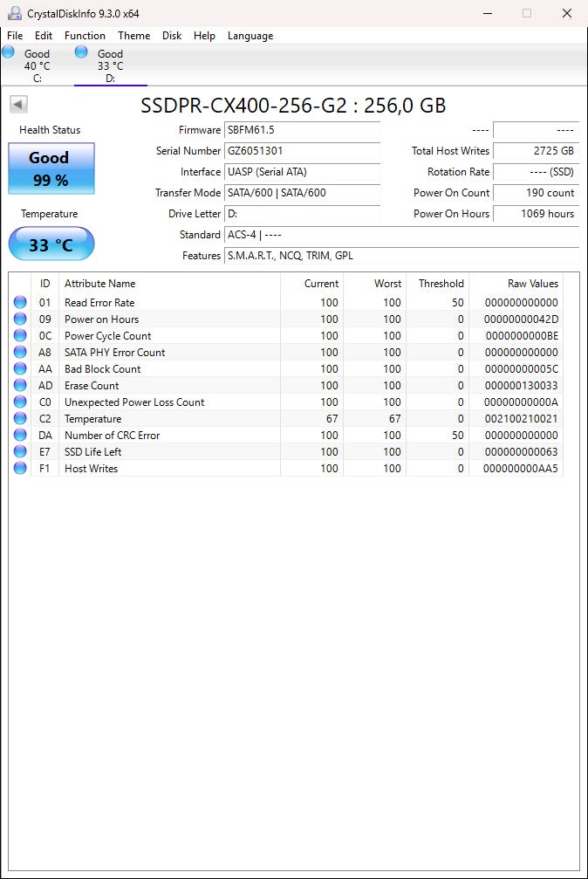Close the CrystalDiskInfo window
This screenshot has height=879, width=588.
click(x=567, y=13)
